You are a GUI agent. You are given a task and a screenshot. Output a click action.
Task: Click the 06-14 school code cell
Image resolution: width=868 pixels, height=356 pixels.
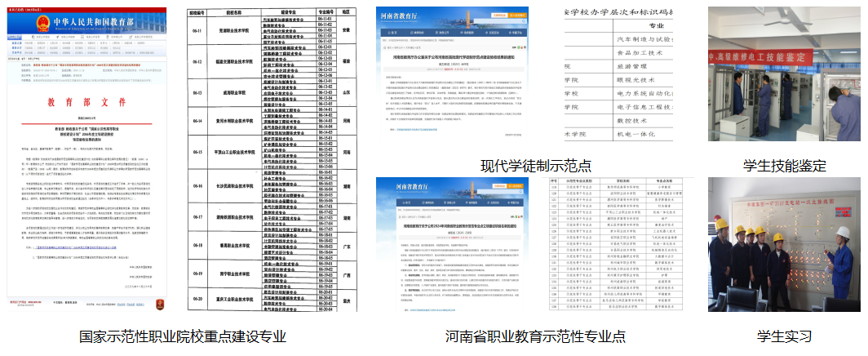point(199,121)
